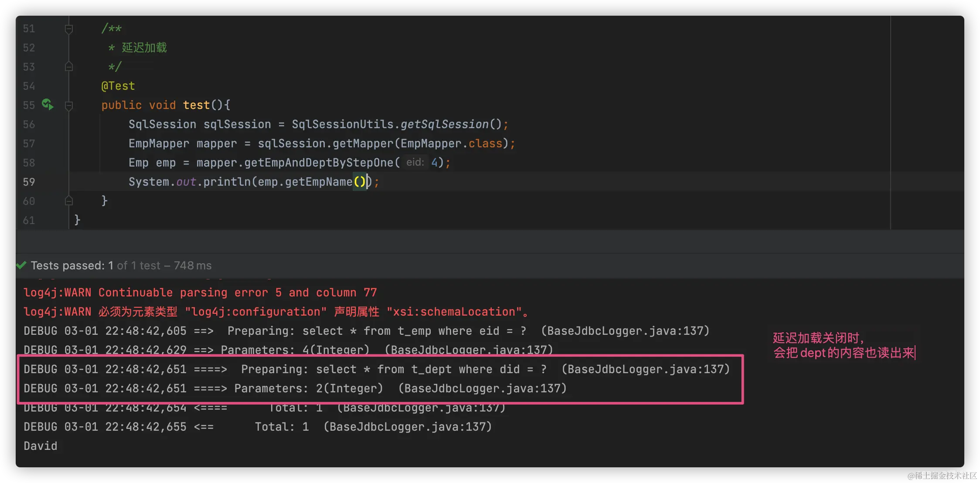Click the @Test annotation

click(118, 86)
